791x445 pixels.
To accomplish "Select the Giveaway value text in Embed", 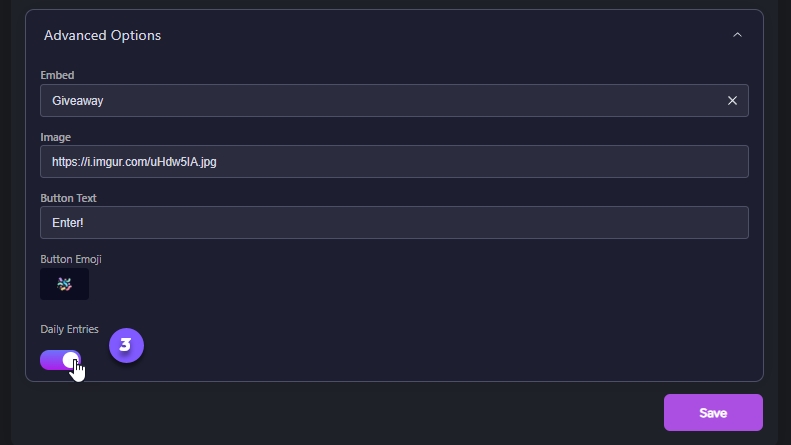I will point(78,100).
